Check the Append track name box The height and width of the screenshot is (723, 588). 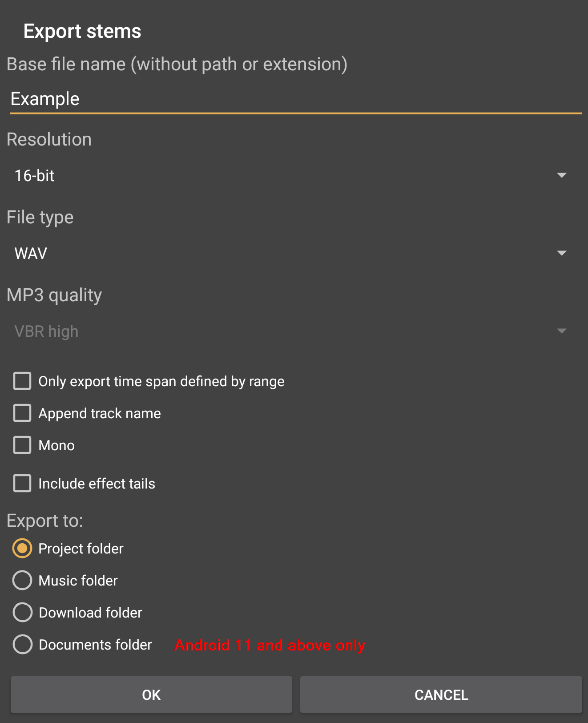(22, 413)
